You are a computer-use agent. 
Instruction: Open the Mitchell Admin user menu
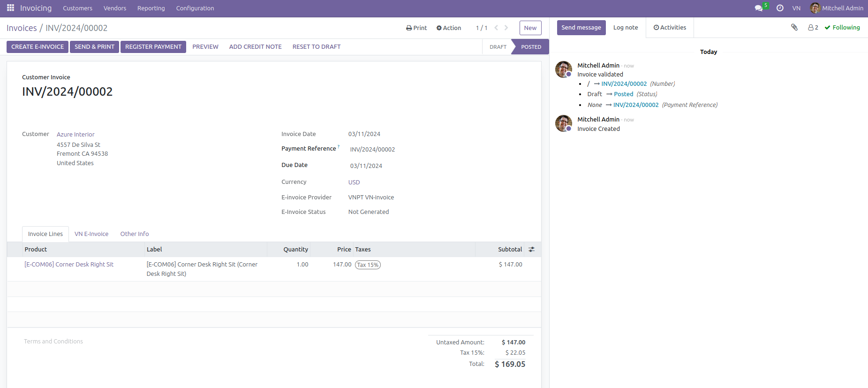[837, 8]
